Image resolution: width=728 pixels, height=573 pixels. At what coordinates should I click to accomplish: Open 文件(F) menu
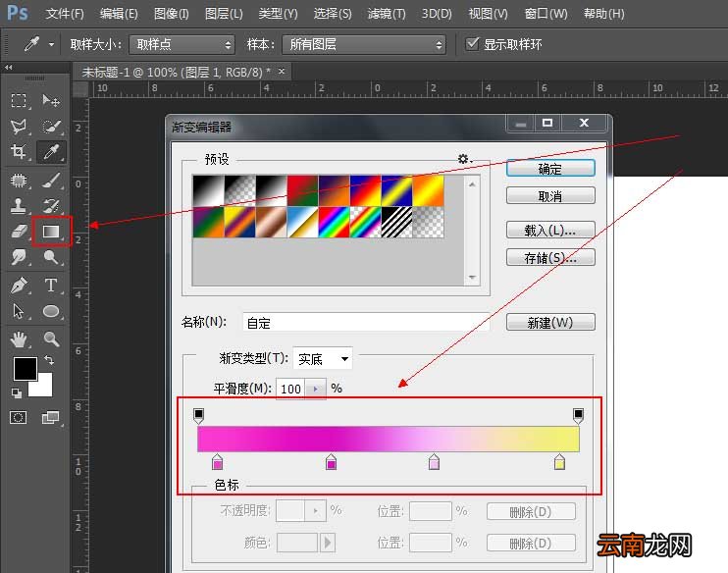[x=65, y=14]
